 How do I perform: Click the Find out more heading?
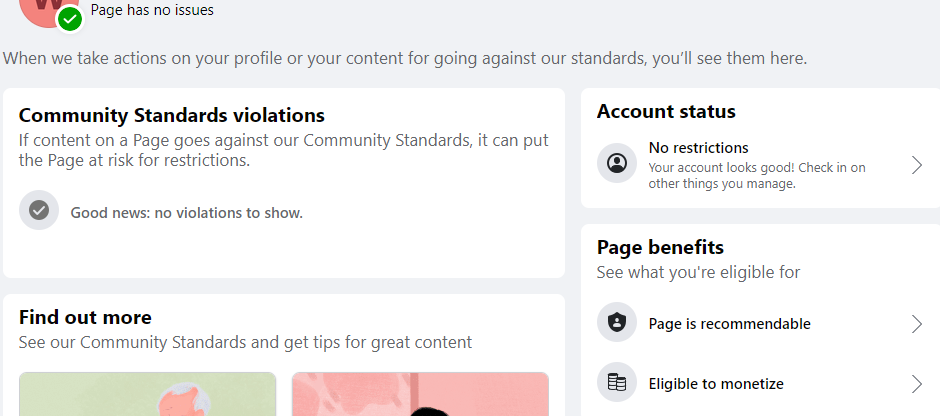point(85,317)
